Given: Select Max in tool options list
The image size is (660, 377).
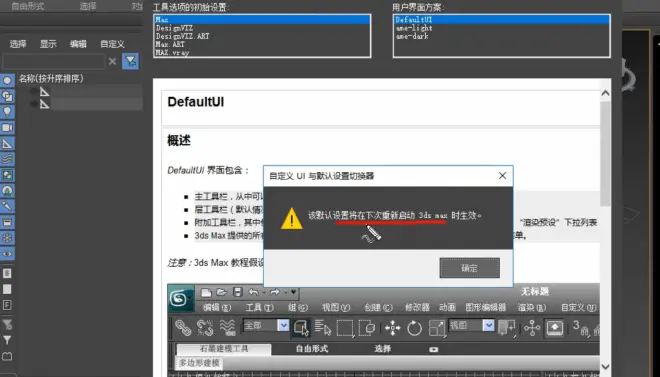Looking at the screenshot, I should [262, 19].
